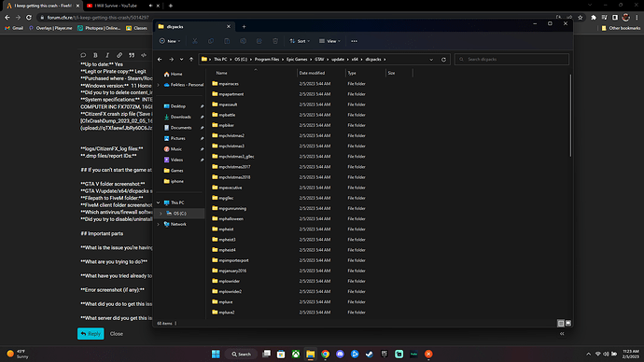The width and height of the screenshot is (644, 362).
Task: Reload the forum page in Chrome
Action: 29,17
